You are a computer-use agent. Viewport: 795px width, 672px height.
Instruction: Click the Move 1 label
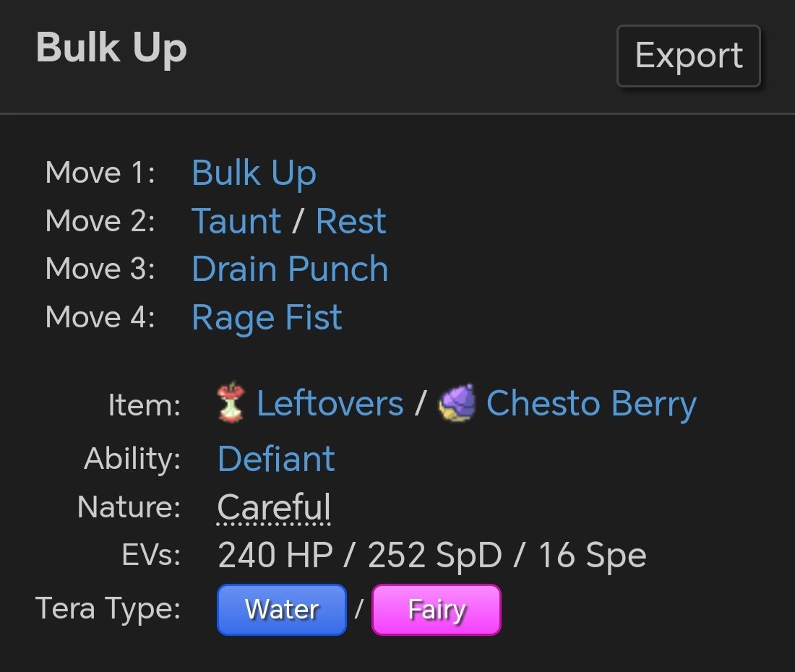tap(100, 173)
